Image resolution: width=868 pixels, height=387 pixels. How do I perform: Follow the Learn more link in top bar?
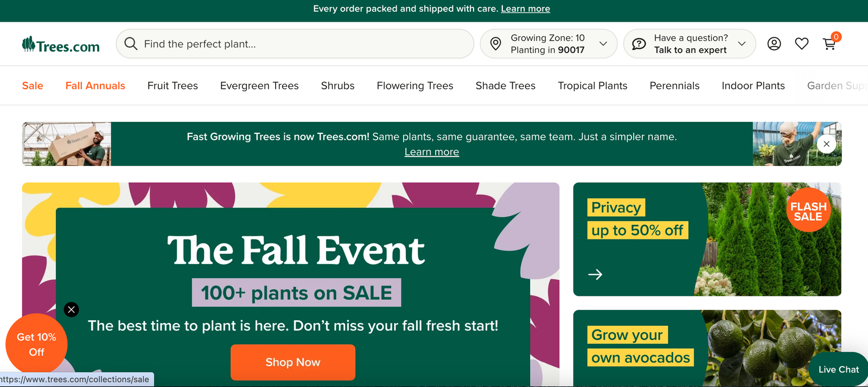[x=525, y=9]
